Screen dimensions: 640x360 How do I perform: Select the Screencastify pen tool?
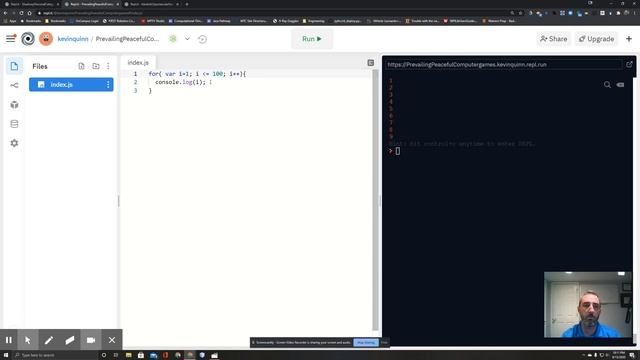(x=49, y=340)
